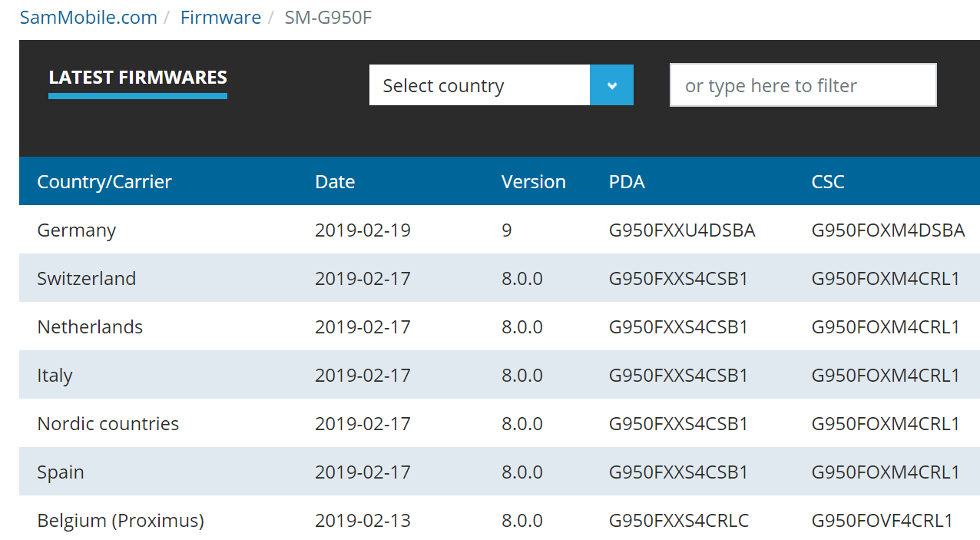980x540 pixels.
Task: Open the SamMobile.com breadcrumb link
Action: (88, 18)
